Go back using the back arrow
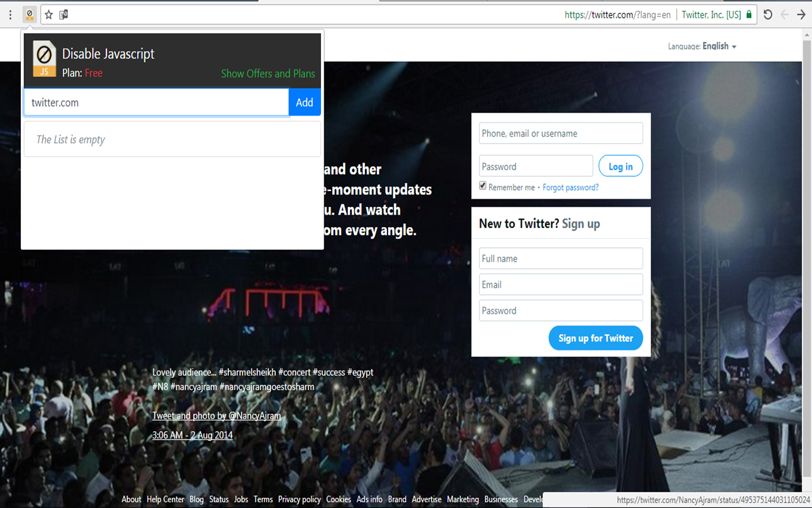812x508 pixels. click(785, 15)
